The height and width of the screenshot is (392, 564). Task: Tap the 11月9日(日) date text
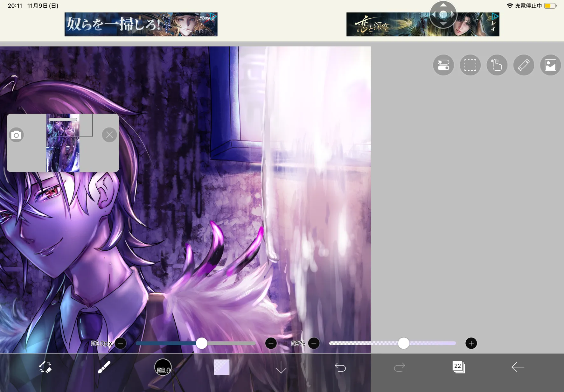point(43,6)
